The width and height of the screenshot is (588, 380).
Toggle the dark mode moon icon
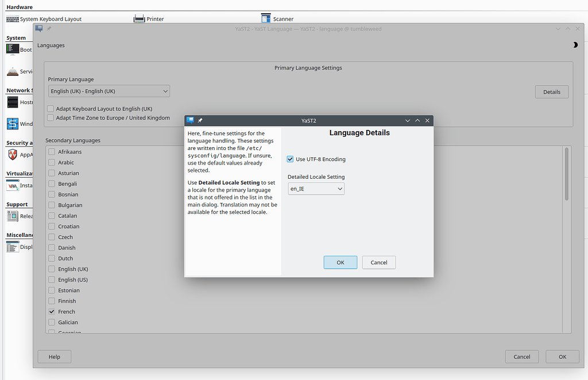(575, 44)
